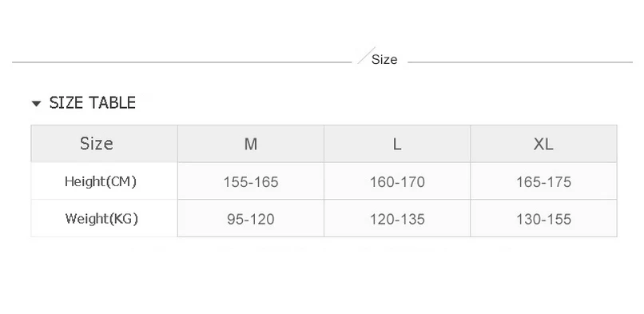Click the slash icon beside Size divider
This screenshot has height=314, width=644.
(x=366, y=55)
